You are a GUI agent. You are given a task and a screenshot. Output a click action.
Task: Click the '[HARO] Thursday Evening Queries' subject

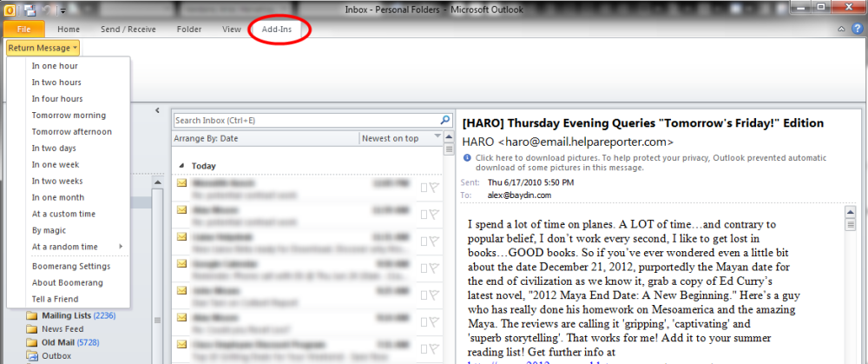point(642,123)
